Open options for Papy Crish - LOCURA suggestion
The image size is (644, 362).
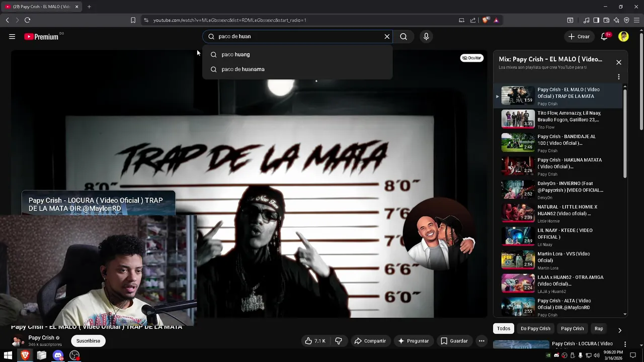[625, 344]
